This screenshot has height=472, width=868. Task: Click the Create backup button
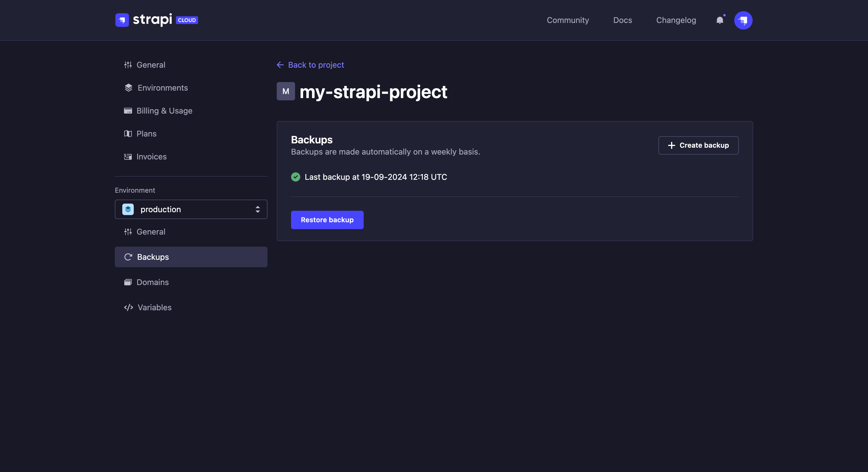point(698,145)
